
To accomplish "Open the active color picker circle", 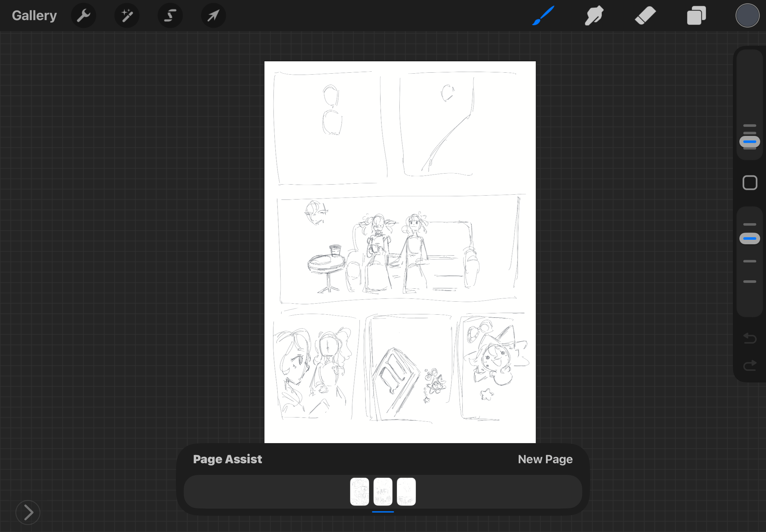I will (747, 16).
